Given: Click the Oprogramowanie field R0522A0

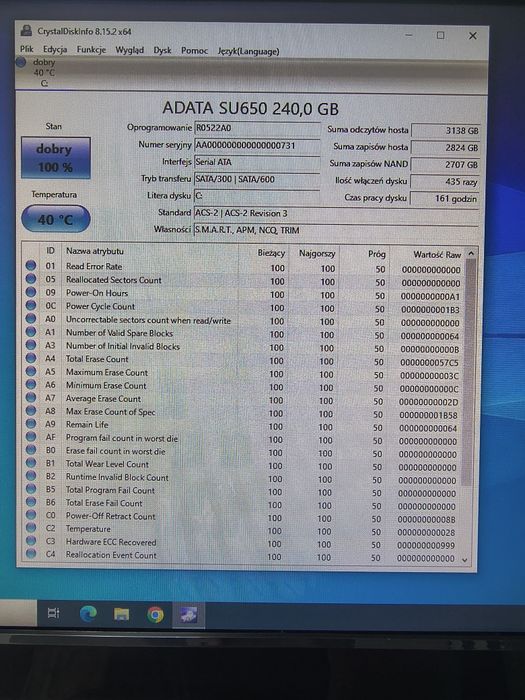Looking at the screenshot, I should click(x=257, y=128).
